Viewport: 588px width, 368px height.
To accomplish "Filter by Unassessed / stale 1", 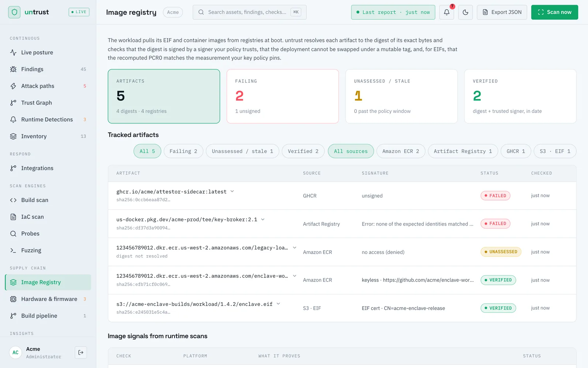I will pyautogui.click(x=243, y=151).
